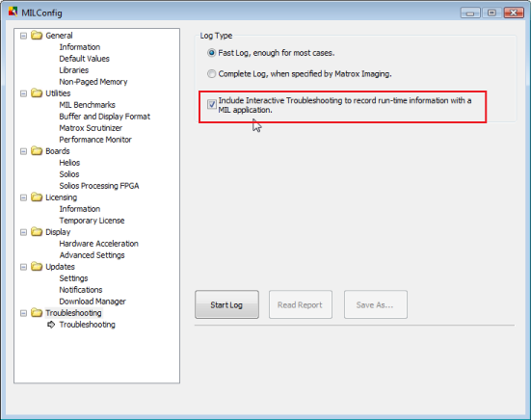The height and width of the screenshot is (420, 531).
Task: Click the Boards folder icon
Action: click(37, 151)
